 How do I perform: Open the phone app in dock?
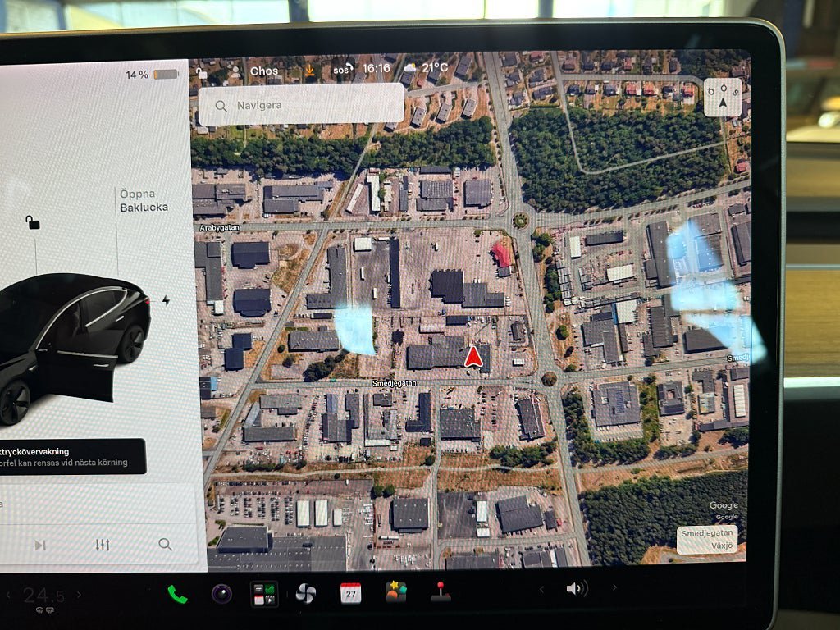(177, 594)
